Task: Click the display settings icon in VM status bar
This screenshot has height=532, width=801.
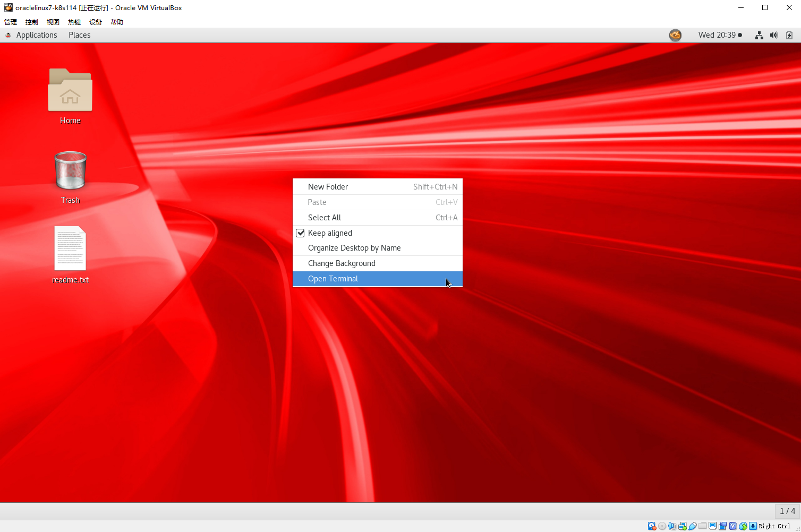Action: click(x=713, y=526)
